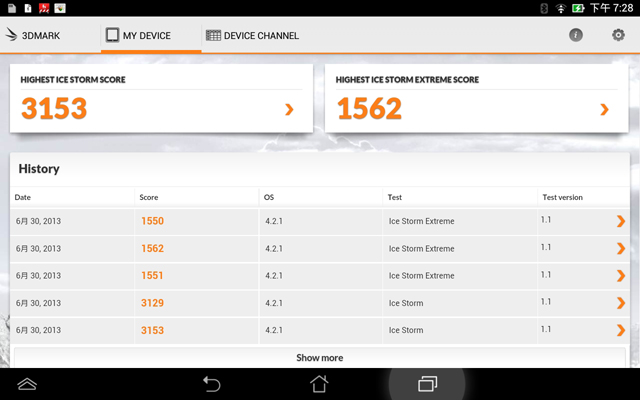Click HIGHEST ICE STORM SCORE card title

click(73, 80)
